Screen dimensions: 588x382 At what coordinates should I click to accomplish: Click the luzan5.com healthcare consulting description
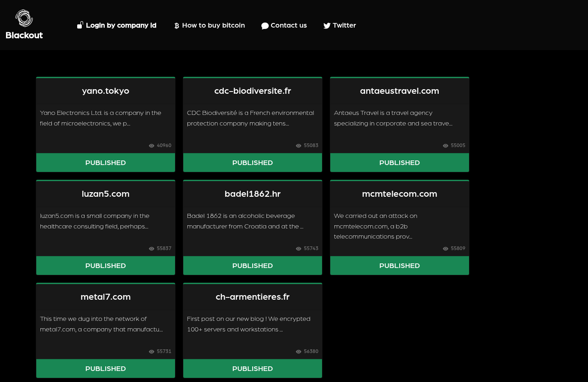click(95, 221)
